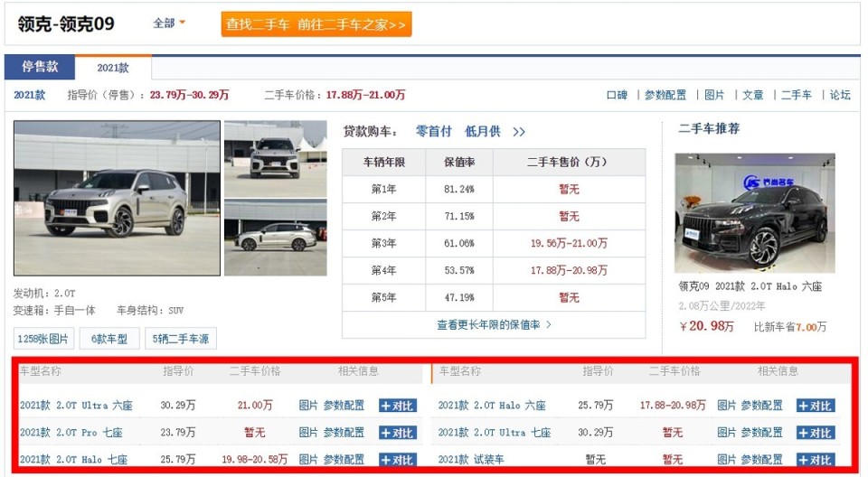This screenshot has width=868, height=477.
Task: Click the 低月供 loan link
Action: (482, 132)
